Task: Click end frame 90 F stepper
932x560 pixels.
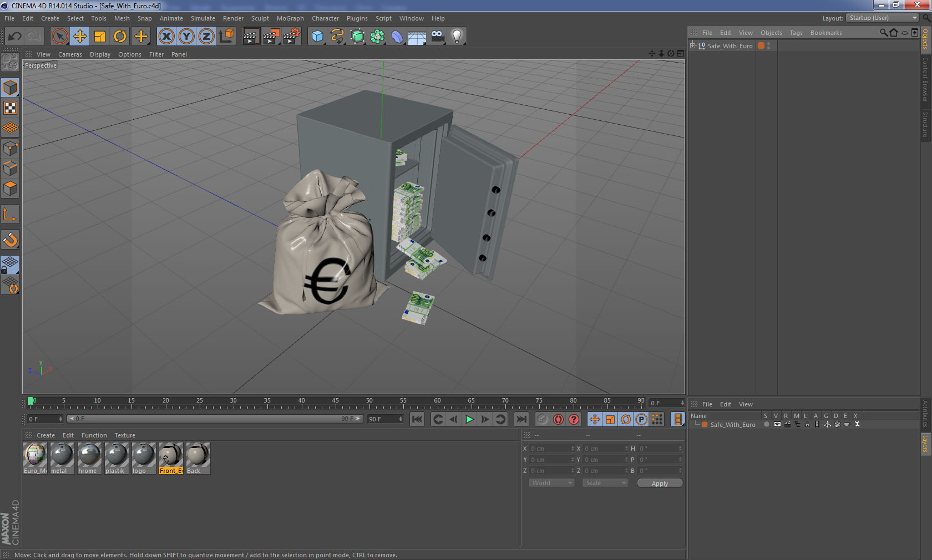Action: pyautogui.click(x=401, y=419)
